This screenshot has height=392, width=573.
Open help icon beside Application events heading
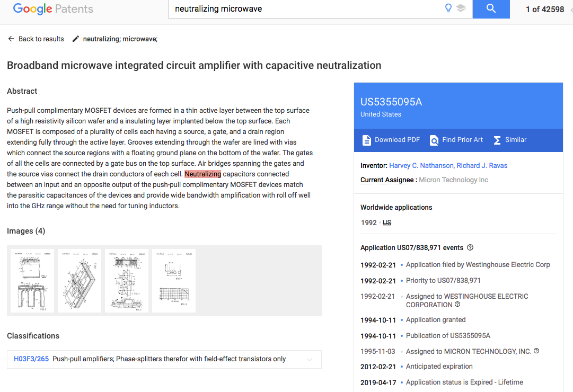point(470,247)
